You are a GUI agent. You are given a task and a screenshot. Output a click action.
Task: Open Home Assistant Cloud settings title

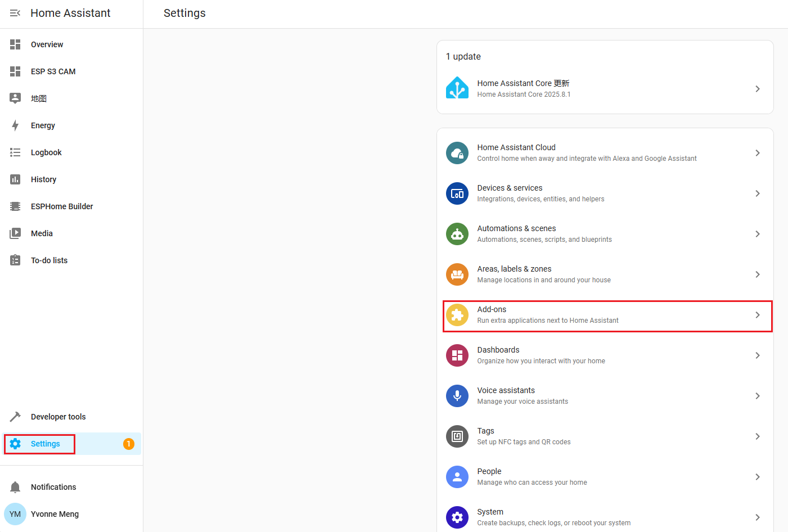pos(516,147)
